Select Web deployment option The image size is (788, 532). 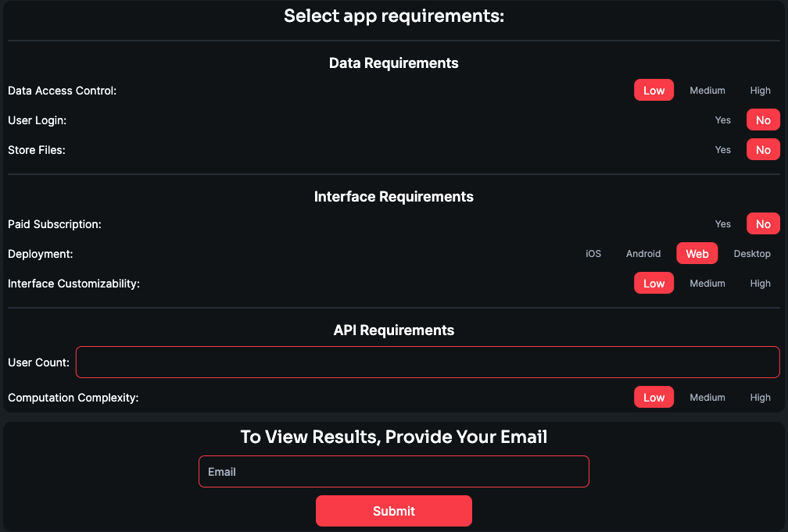(697, 253)
